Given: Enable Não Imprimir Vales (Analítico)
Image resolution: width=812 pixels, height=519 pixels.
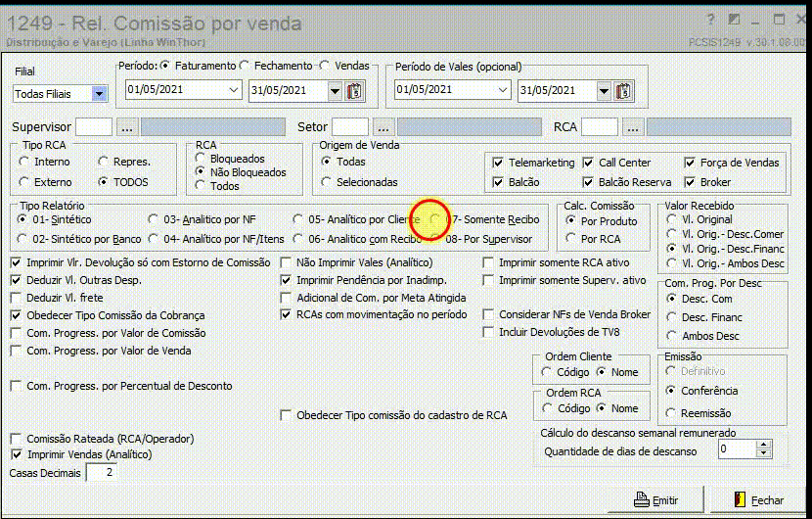Looking at the screenshot, I should [286, 262].
